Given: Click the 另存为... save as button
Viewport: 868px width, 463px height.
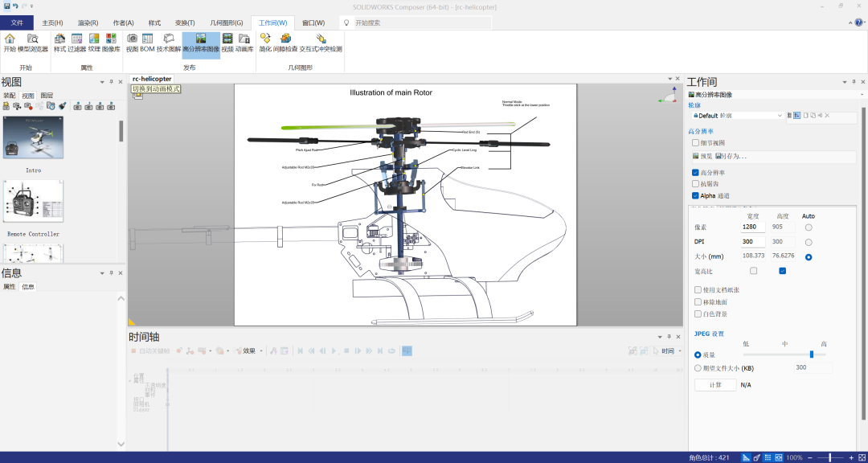Looking at the screenshot, I should click(731, 157).
